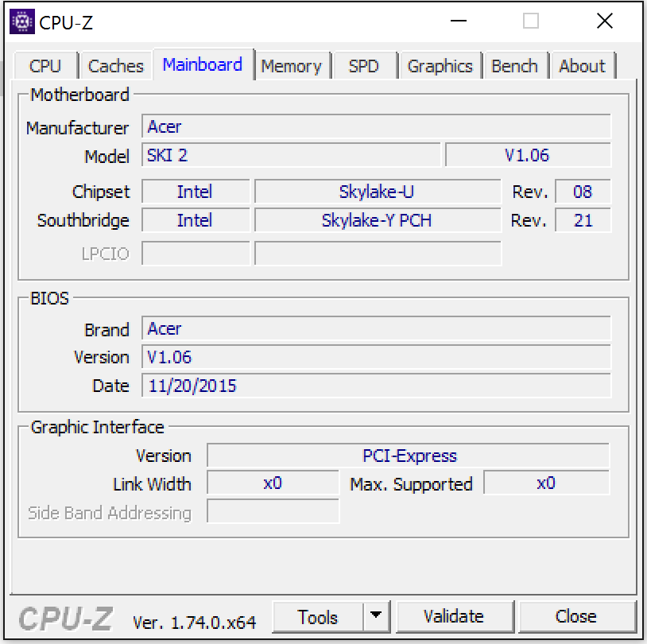Screen dimensions: 647x644
Task: Click the model revision V1.06 field
Action: point(528,155)
